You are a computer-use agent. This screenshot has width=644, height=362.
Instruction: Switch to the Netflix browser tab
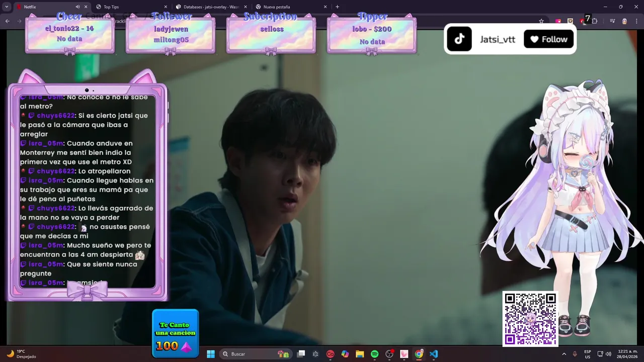[x=45, y=7]
